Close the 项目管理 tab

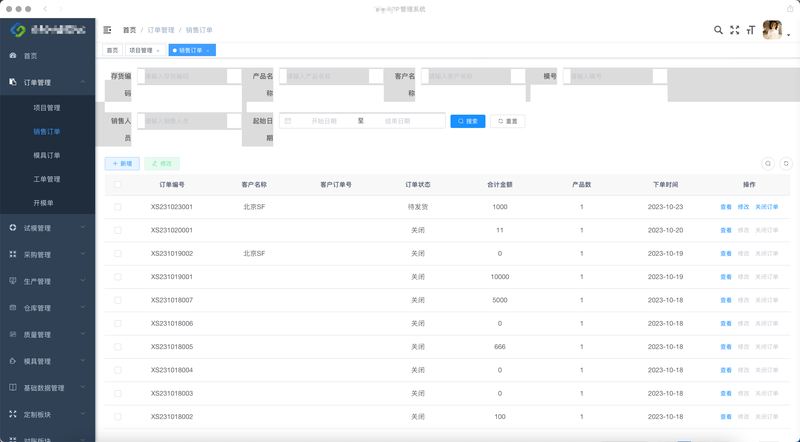(158, 51)
